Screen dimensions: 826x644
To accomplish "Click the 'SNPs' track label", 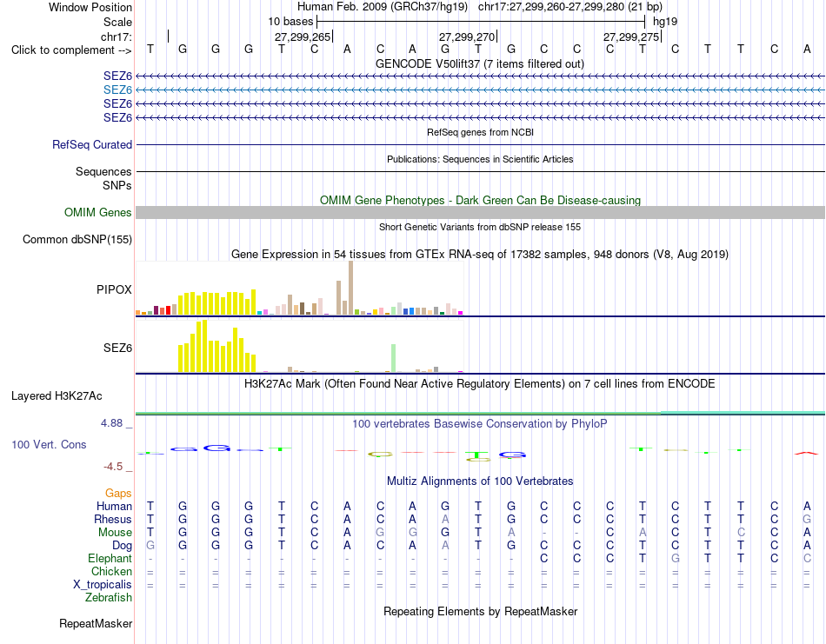I will 117,185.
